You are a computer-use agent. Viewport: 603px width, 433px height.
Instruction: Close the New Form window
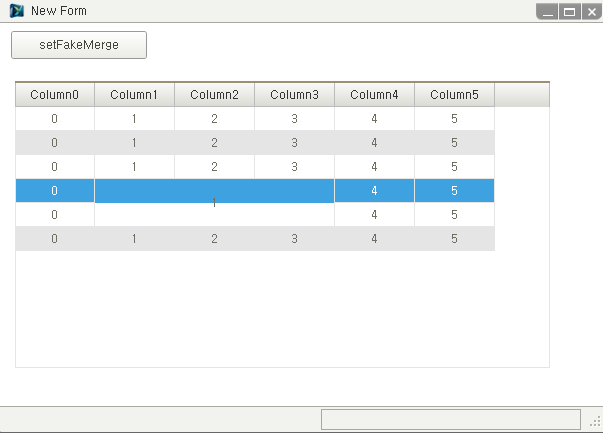click(591, 12)
